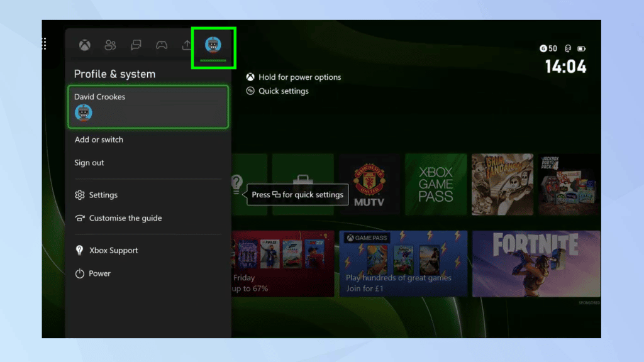The width and height of the screenshot is (644, 362).
Task: Select the Power option
Action: pyautogui.click(x=99, y=273)
